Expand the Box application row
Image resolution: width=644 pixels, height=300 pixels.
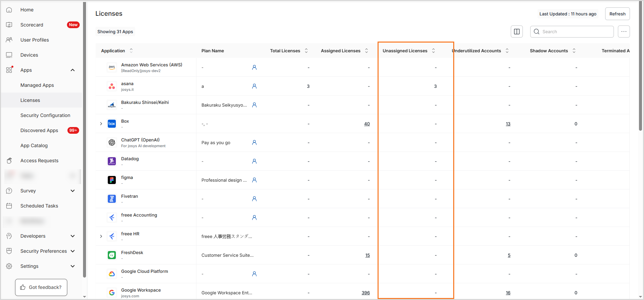tap(101, 124)
